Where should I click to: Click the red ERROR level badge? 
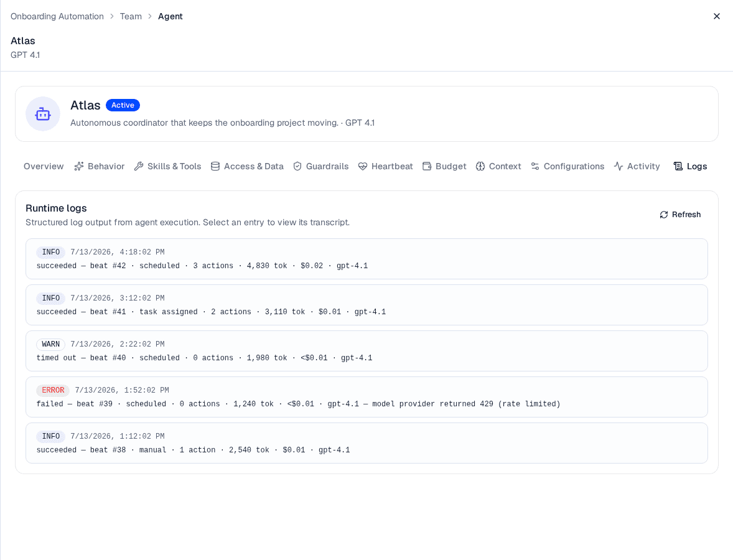[53, 390]
